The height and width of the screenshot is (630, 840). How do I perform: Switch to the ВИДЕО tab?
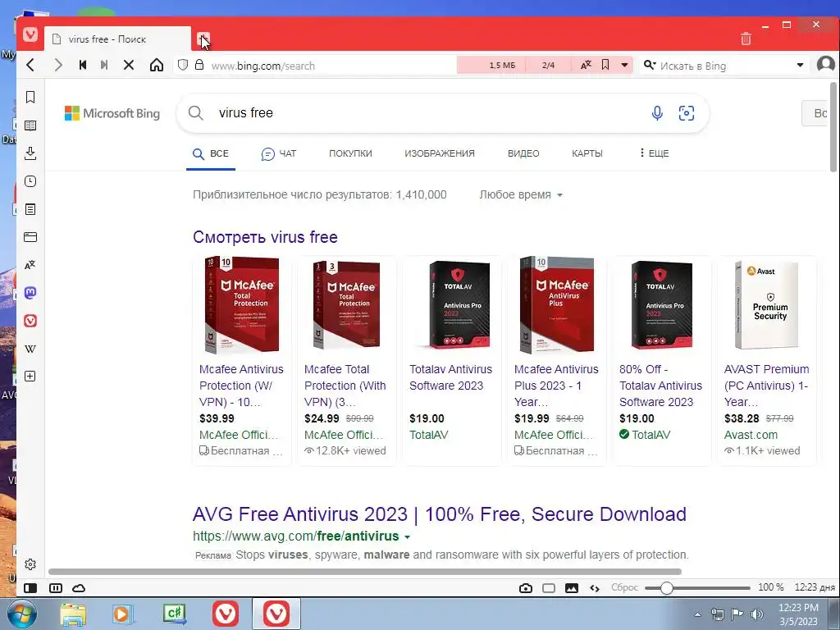click(523, 153)
